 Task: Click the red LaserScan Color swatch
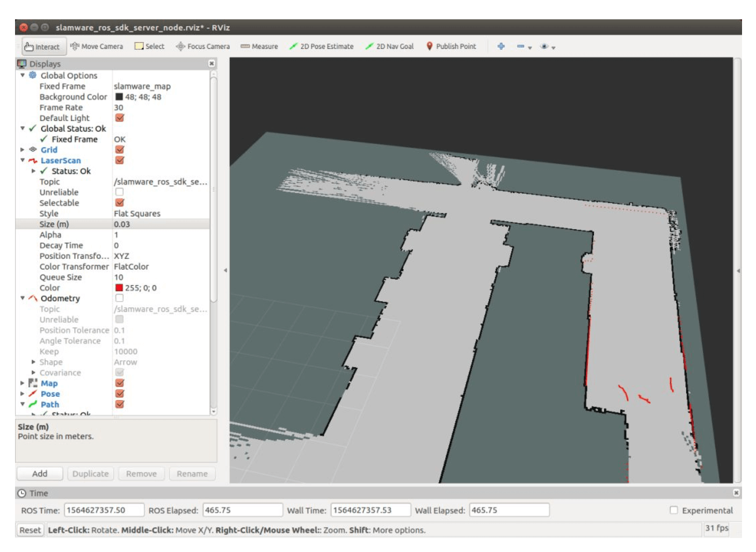[x=119, y=288]
